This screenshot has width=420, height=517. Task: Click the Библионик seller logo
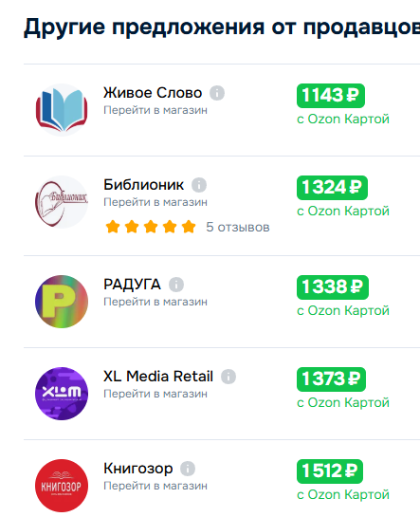tap(62, 202)
